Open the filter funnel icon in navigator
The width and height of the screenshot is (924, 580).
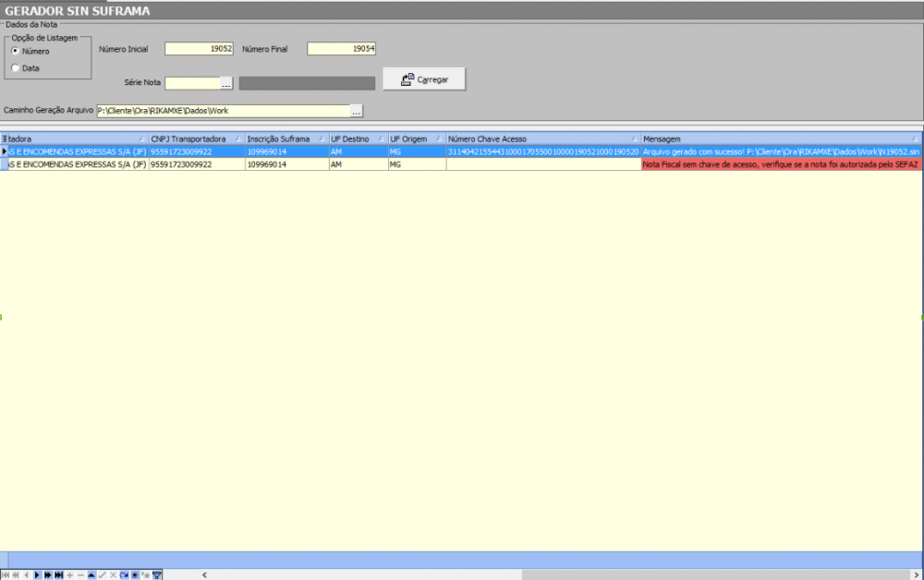(156, 574)
